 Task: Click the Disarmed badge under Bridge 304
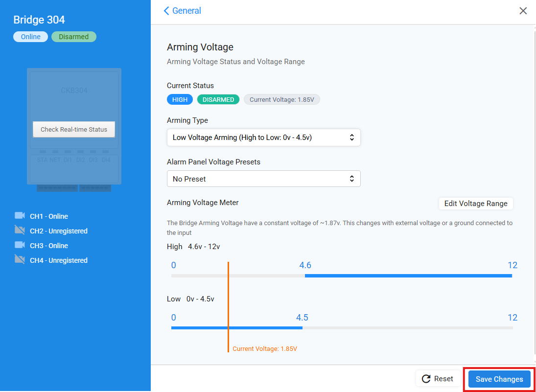[x=74, y=37]
